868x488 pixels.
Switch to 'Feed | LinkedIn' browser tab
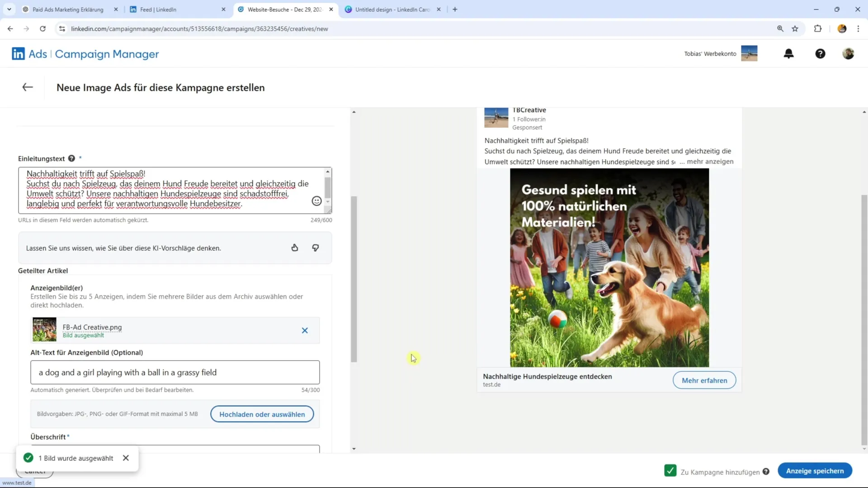pyautogui.click(x=158, y=9)
